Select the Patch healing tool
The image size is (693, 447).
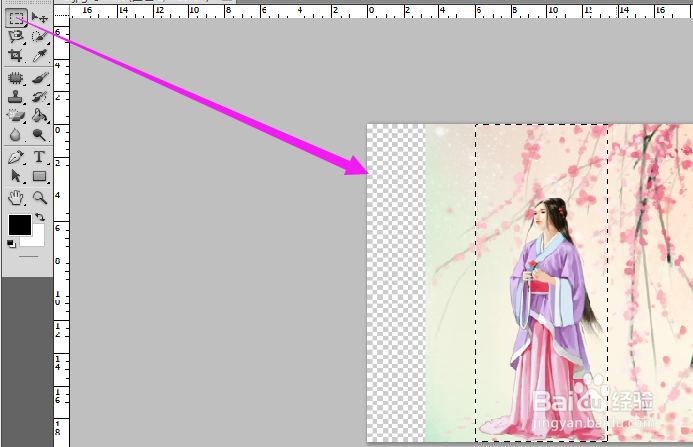[x=16, y=78]
